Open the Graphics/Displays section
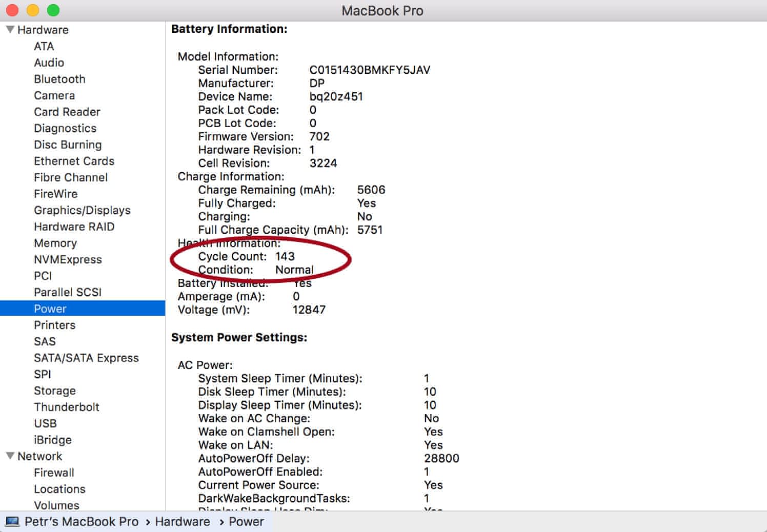This screenshot has height=532, width=767. tap(82, 210)
